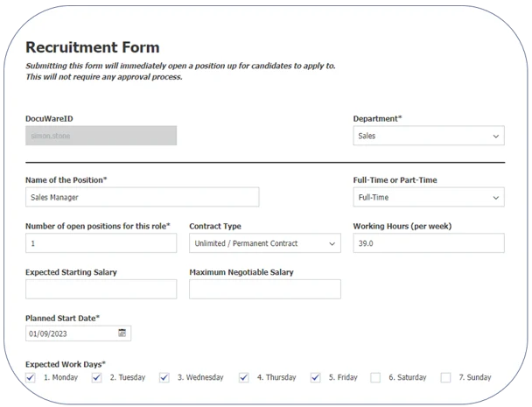
Task: Uncheck the Monday work day checkbox
Action: coord(31,377)
